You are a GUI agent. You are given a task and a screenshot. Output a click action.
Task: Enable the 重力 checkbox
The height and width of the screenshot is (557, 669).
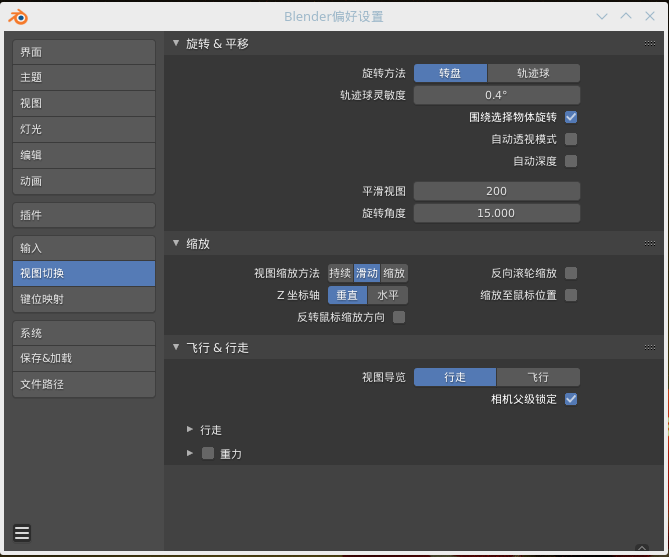pos(208,453)
